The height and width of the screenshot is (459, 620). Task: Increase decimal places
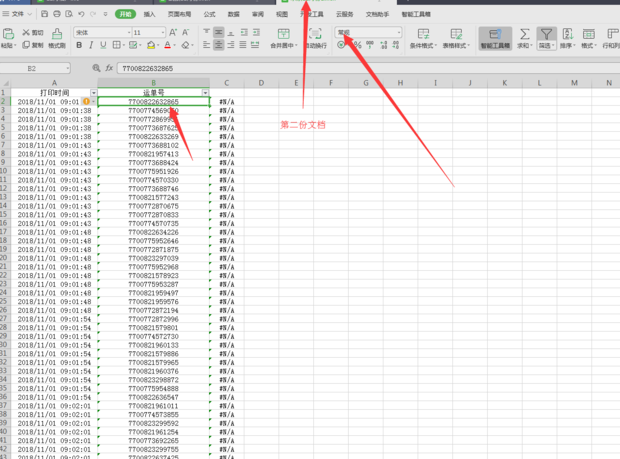pos(383,45)
